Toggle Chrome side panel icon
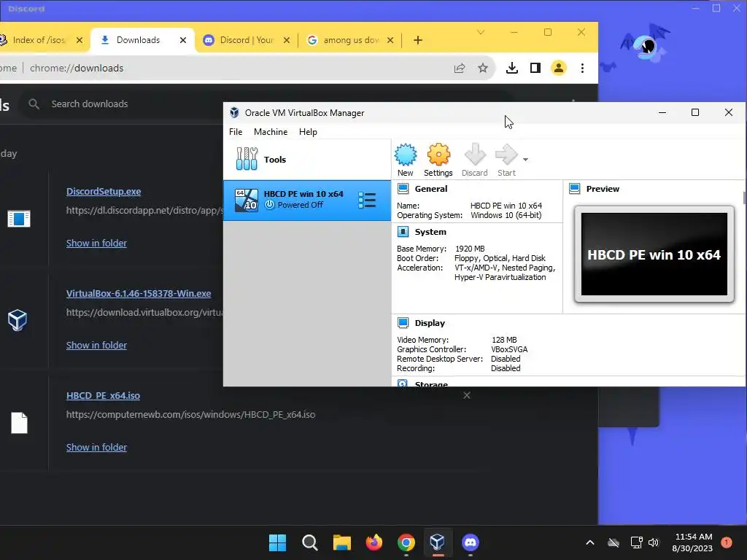The width and height of the screenshot is (747, 560). (x=535, y=68)
